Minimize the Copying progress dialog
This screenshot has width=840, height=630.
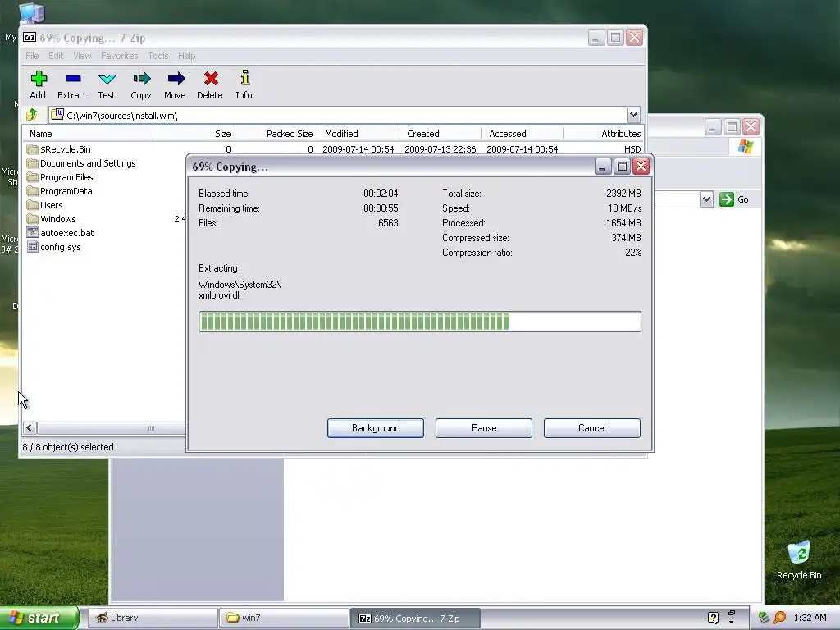603,167
